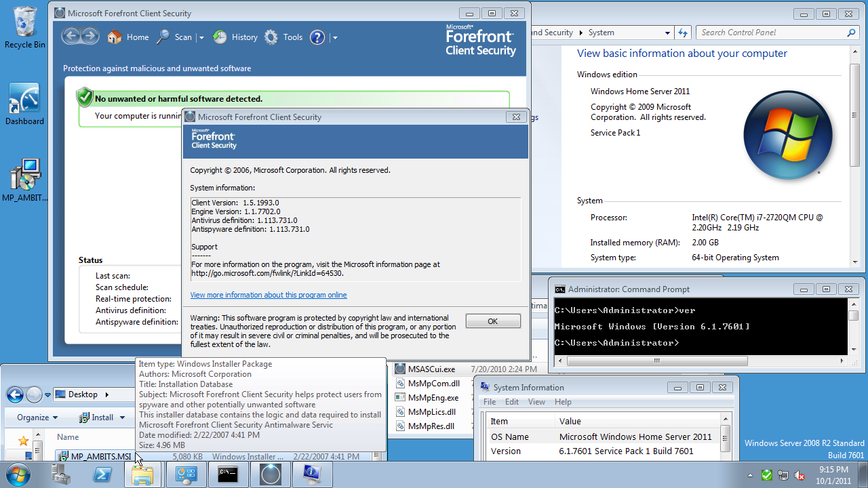This screenshot has height=488, width=868.
Task: Select MsMpEng.exe in the file list
Action: [x=433, y=398]
